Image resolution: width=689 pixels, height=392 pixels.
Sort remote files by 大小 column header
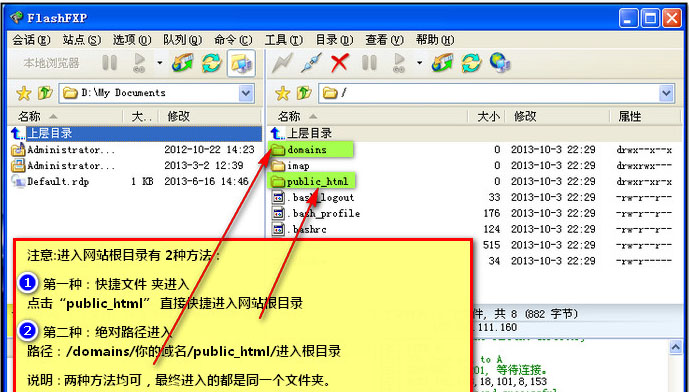click(x=488, y=116)
